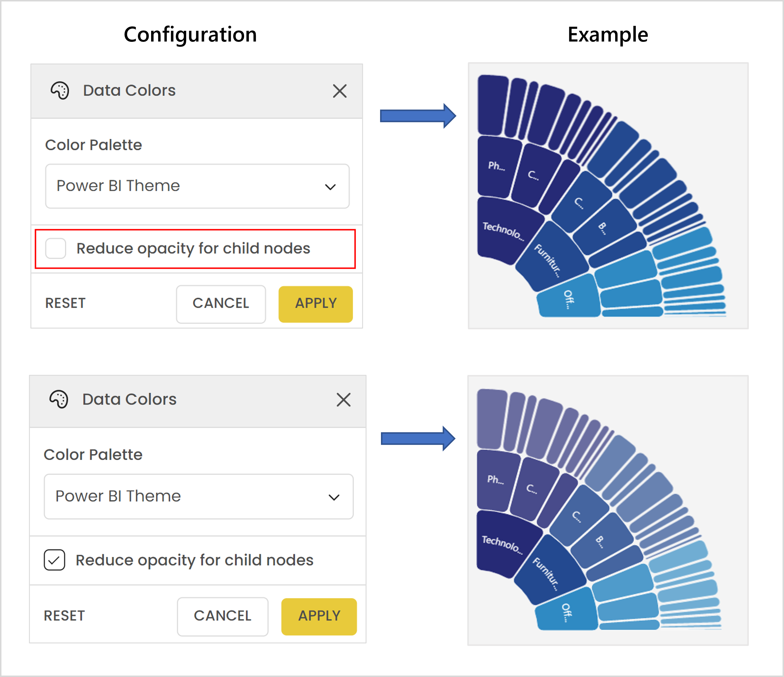Click the checked Reduce opacity for child nodes label
This screenshot has height=677, width=784.
[194, 560]
